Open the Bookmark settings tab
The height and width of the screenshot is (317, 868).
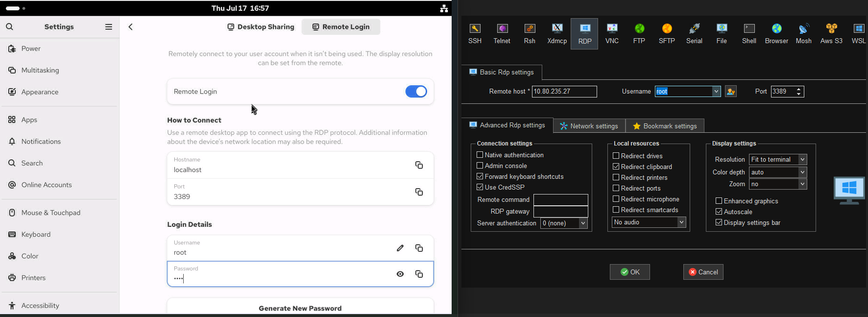665,126
